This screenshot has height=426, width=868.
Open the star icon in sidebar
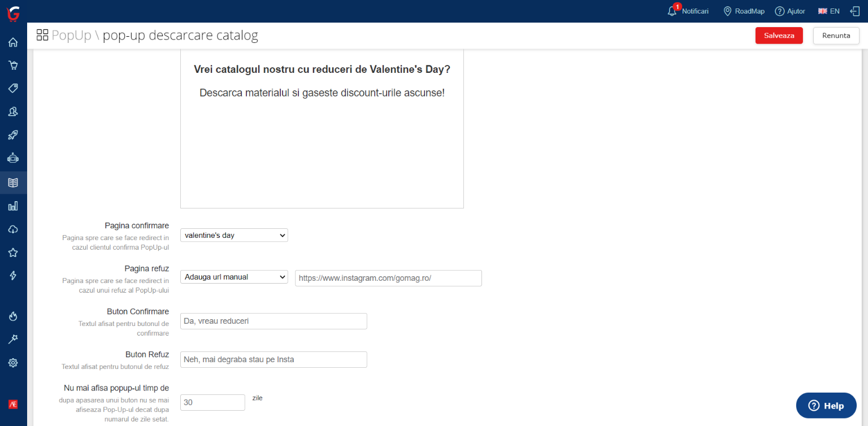point(13,253)
